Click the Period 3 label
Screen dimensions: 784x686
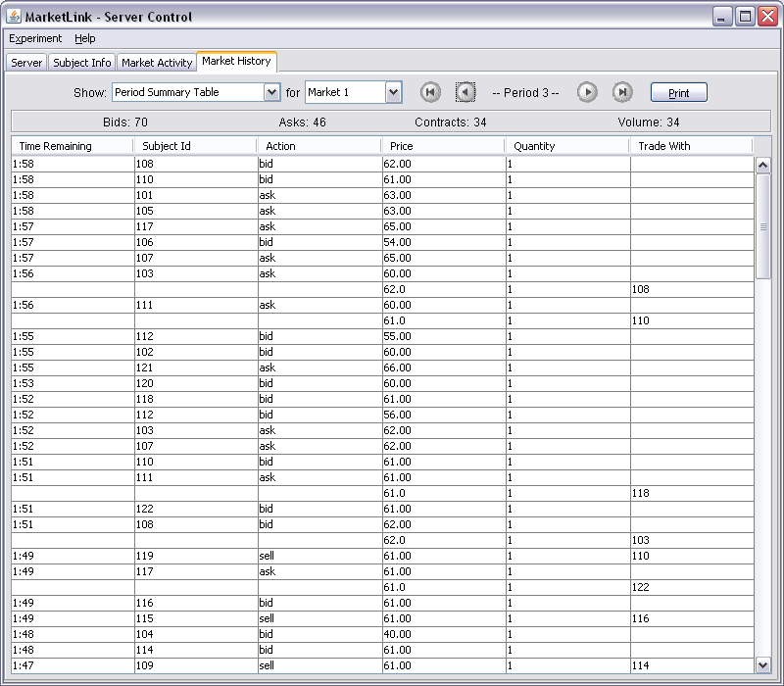pos(525,93)
